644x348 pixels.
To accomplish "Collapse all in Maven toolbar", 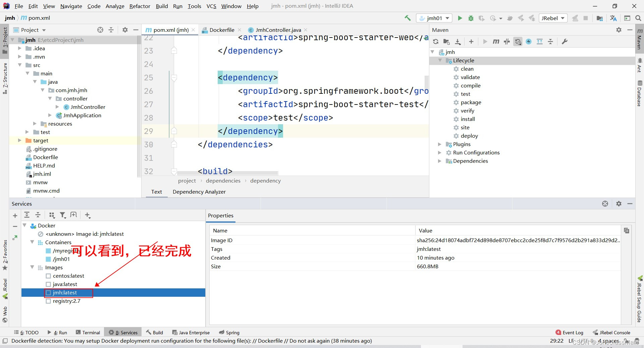I will tap(550, 42).
